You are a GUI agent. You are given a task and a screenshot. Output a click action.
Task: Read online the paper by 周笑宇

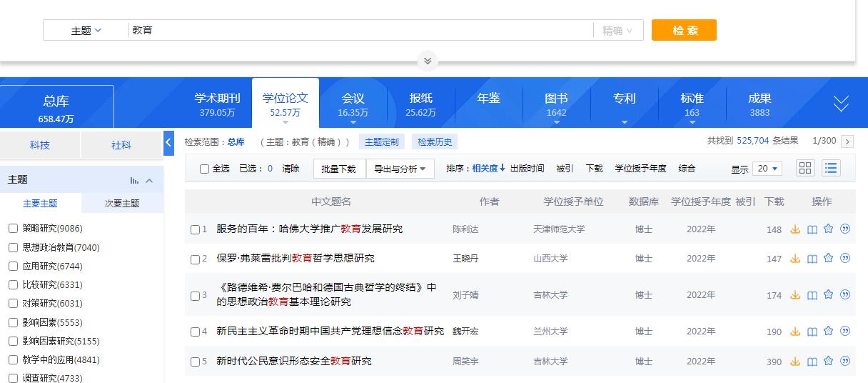(x=812, y=362)
